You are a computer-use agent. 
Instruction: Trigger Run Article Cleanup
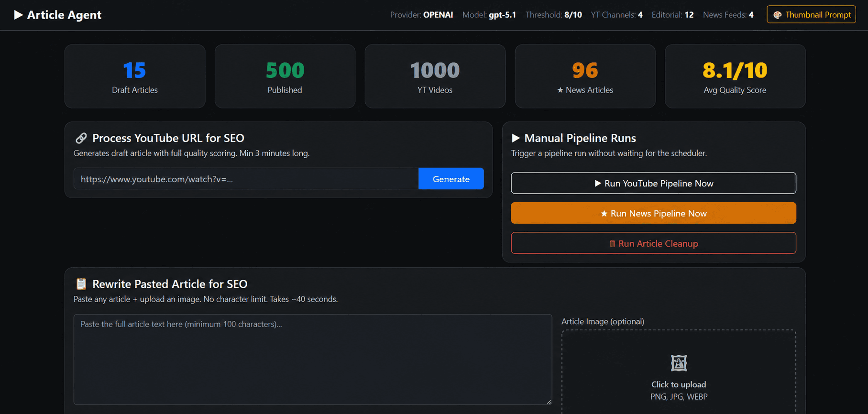click(653, 243)
